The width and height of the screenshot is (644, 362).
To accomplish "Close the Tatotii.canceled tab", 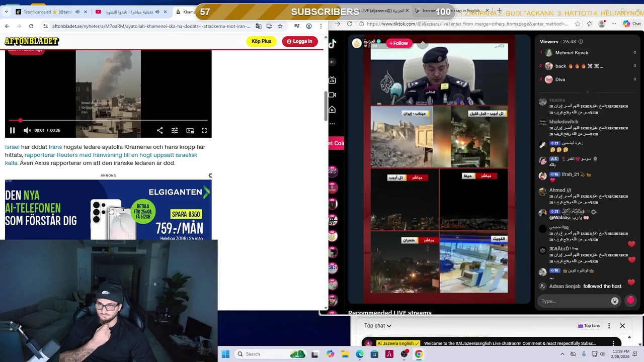I will click(85, 12).
